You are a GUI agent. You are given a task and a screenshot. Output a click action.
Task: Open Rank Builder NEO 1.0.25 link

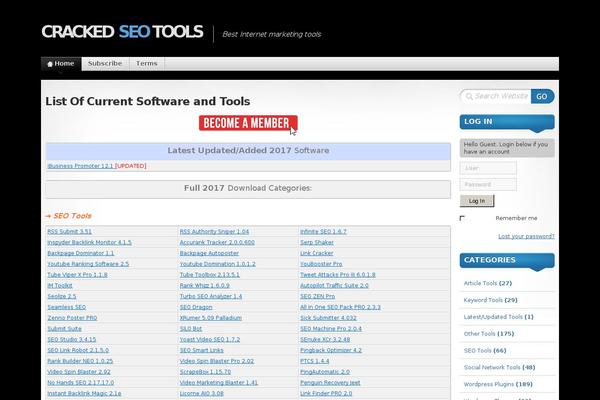[x=80, y=361]
